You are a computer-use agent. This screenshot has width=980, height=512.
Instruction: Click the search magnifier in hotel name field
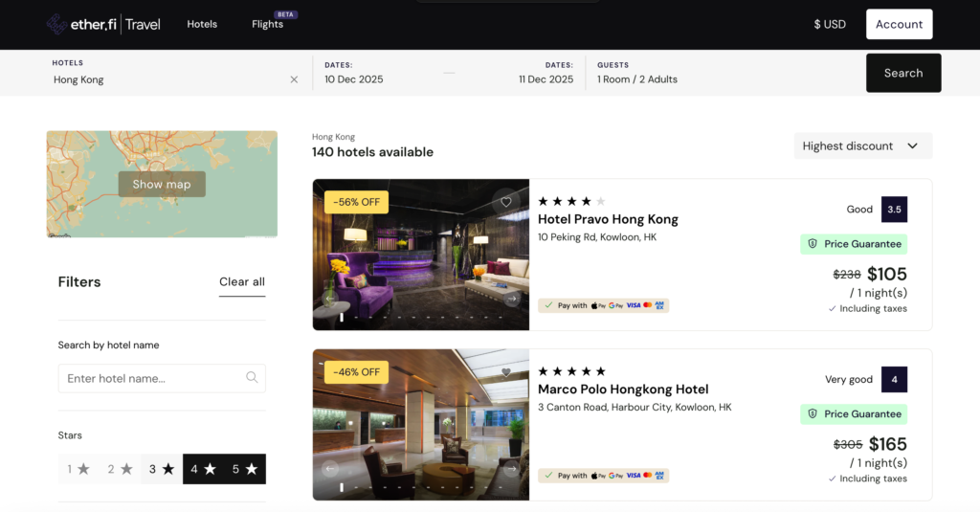click(252, 378)
